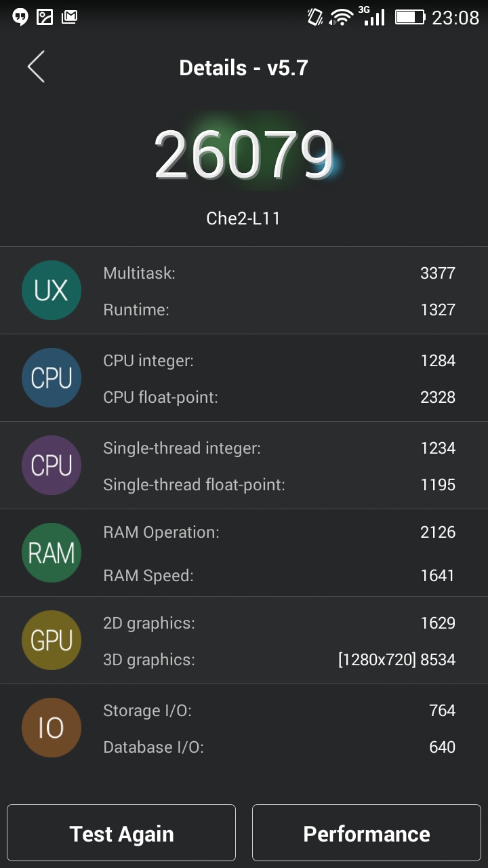The width and height of the screenshot is (488, 868).
Task: Open the Hangouts notification icon
Action: tap(20, 17)
